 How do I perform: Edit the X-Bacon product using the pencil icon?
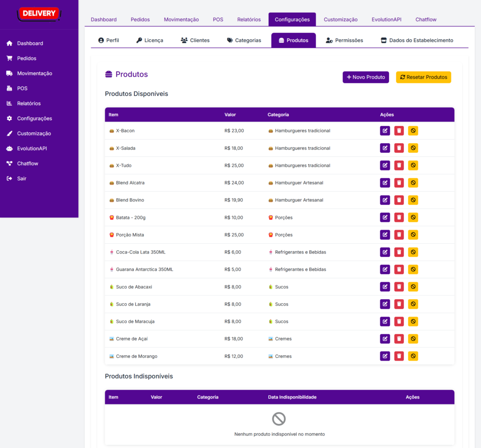pos(385,131)
